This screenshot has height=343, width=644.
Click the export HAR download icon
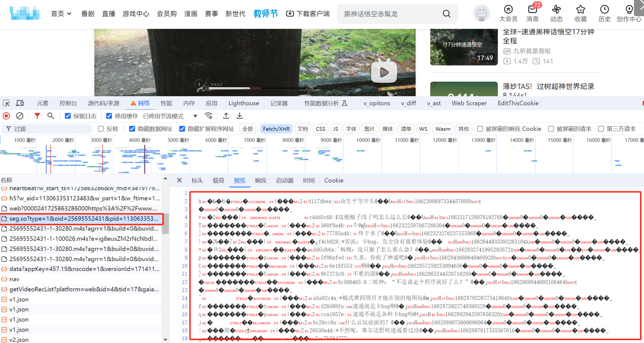click(239, 116)
